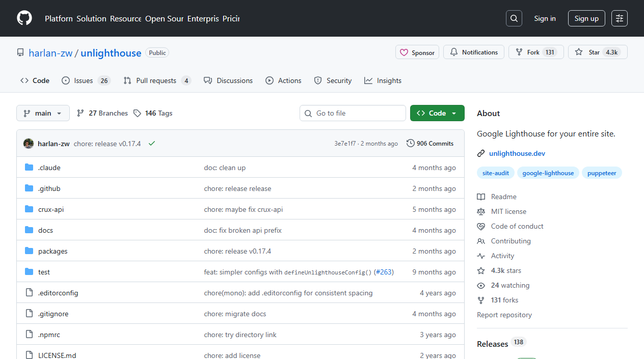Open commit message 'doc: fix broken api prefix'
644x359 pixels.
pos(243,230)
